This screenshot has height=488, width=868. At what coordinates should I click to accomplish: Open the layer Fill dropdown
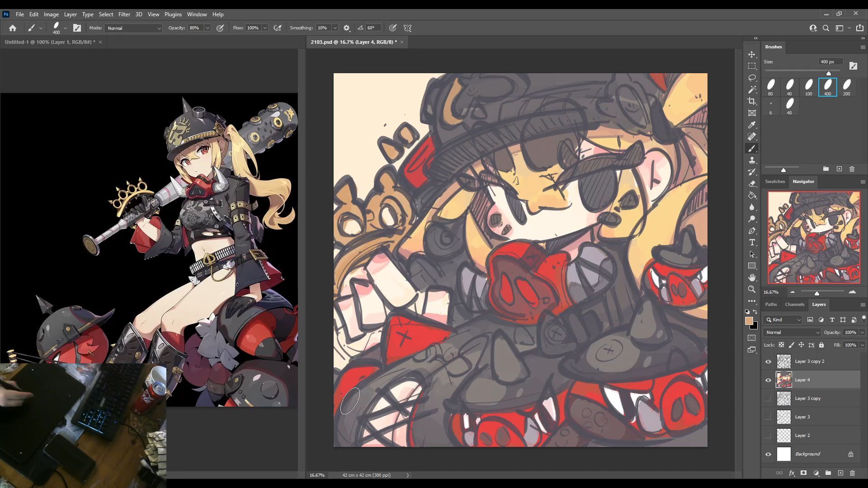(x=862, y=345)
